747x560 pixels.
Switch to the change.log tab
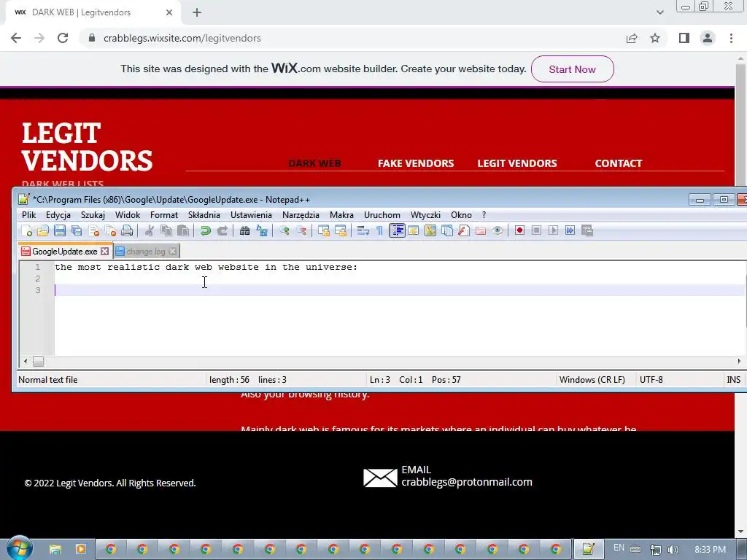pos(146,252)
